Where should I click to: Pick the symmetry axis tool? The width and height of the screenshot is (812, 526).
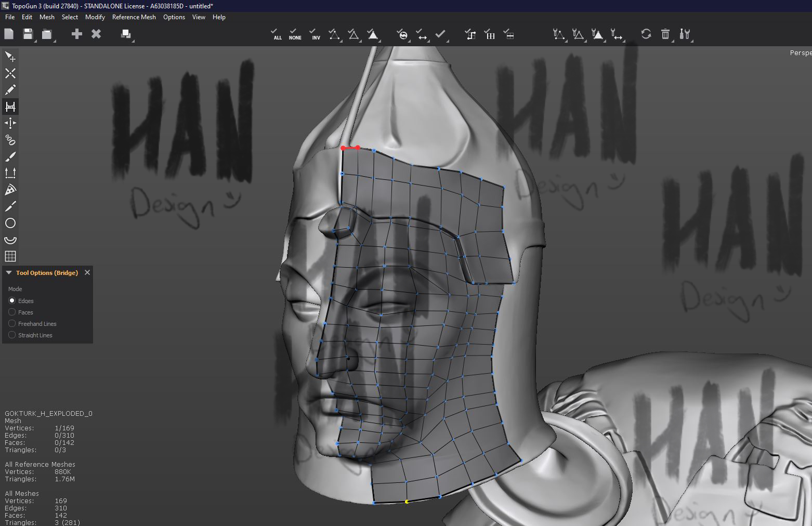coord(10,123)
